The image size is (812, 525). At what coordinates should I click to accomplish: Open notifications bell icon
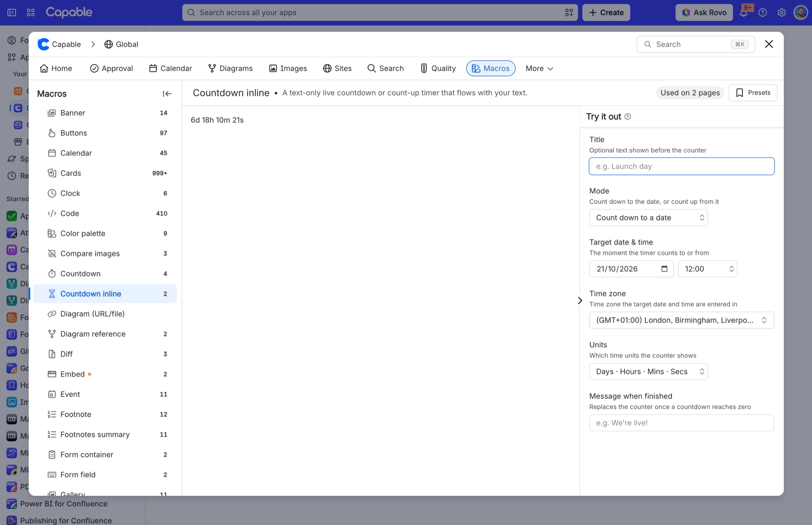coord(744,13)
